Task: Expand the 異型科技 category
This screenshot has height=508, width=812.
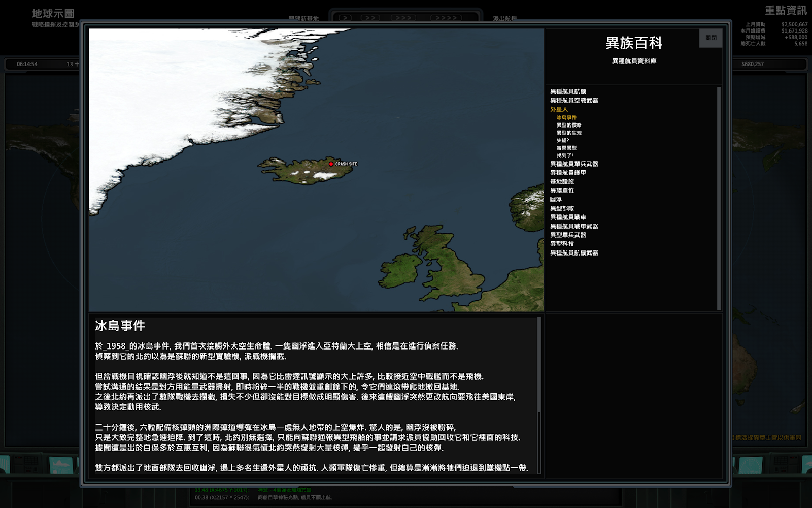Action: 562,244
